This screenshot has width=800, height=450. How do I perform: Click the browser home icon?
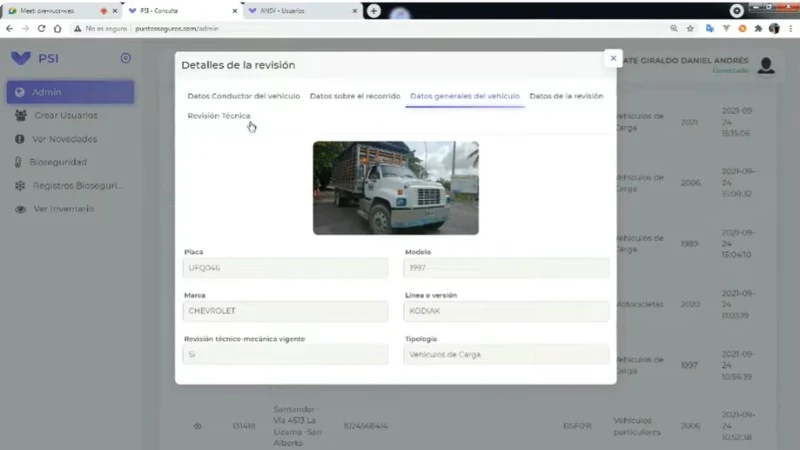coord(58,29)
